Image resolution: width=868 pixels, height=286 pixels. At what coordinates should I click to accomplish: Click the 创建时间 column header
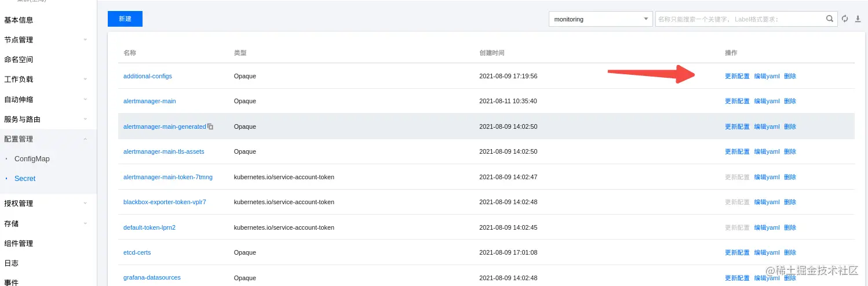click(x=492, y=53)
